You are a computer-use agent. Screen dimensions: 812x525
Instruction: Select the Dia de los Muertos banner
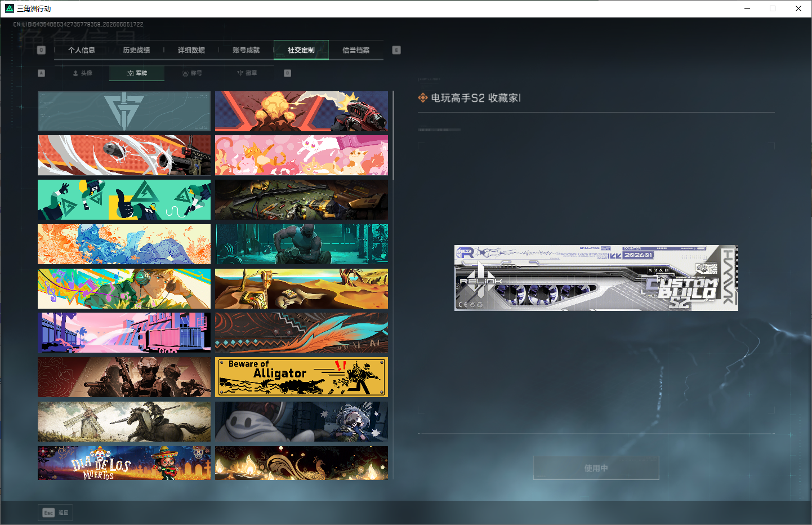pos(124,463)
